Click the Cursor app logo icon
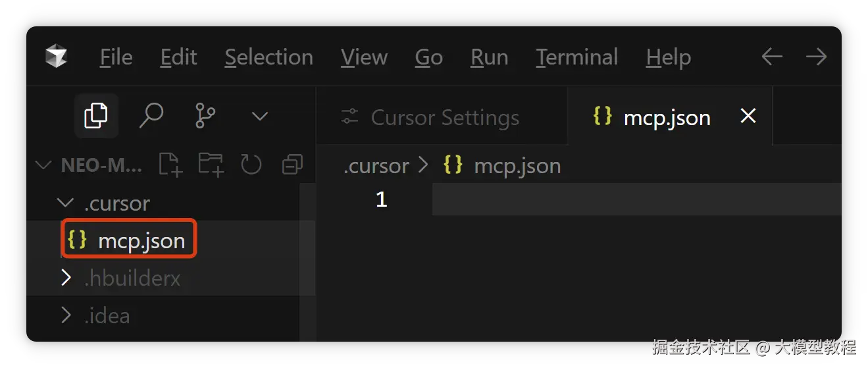This screenshot has width=868, height=368. point(56,57)
